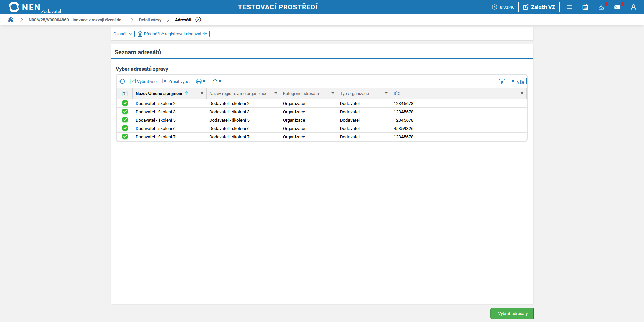Click the home icon in breadcrumb
This screenshot has height=322, width=644.
point(11,20)
